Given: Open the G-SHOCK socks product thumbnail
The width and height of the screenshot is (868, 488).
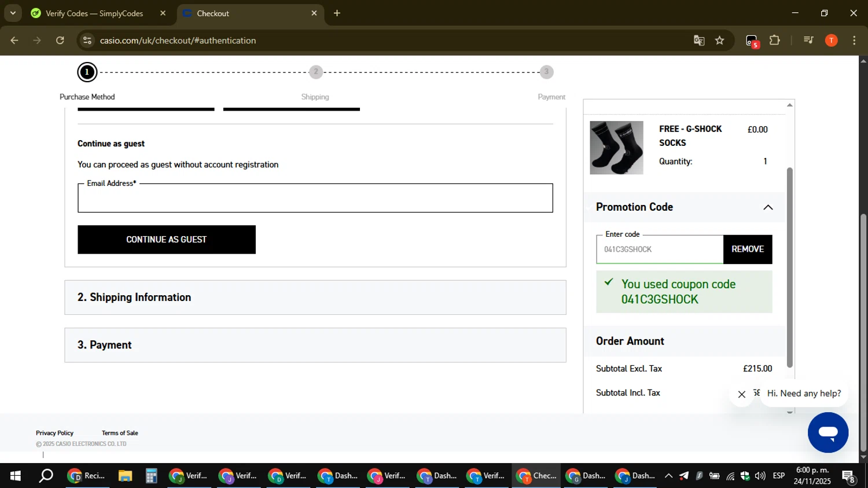Looking at the screenshot, I should (x=616, y=148).
